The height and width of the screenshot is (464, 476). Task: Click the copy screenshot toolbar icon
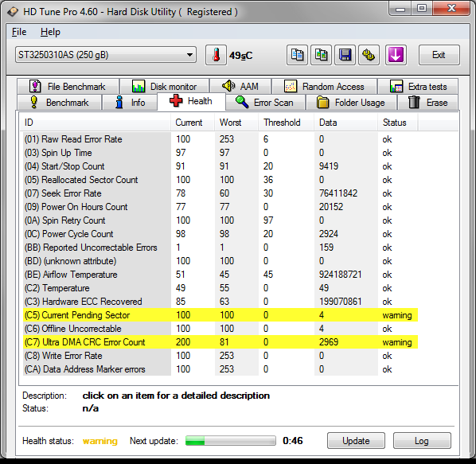click(321, 55)
